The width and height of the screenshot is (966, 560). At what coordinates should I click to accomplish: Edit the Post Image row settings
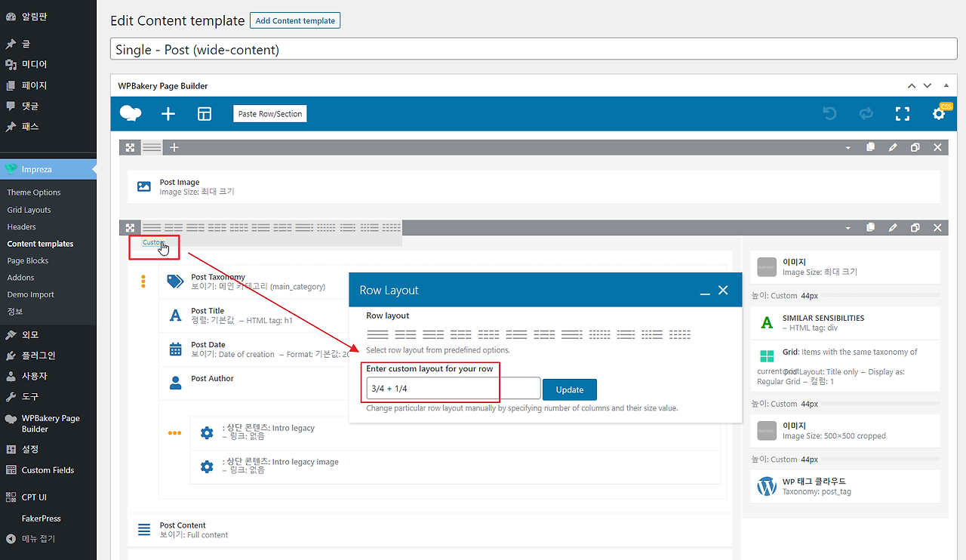893,147
